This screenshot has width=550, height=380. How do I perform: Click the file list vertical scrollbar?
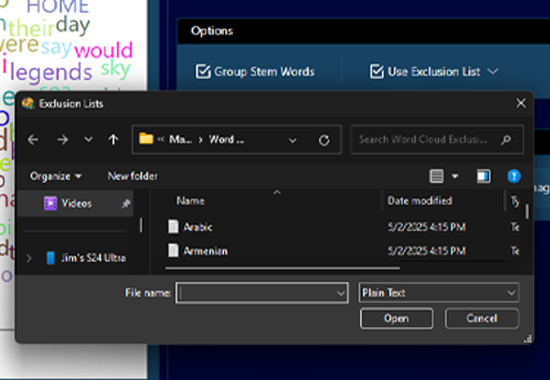click(527, 212)
